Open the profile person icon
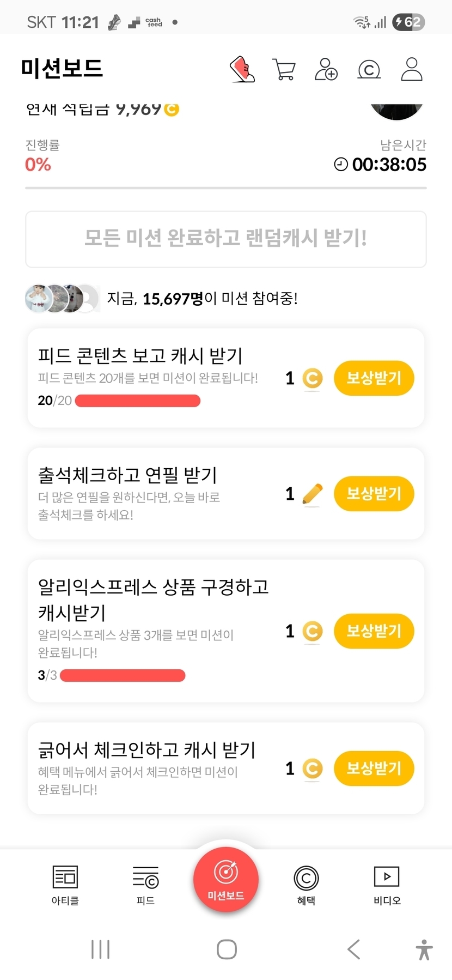Viewport: 452px width, 980px height. click(x=411, y=69)
